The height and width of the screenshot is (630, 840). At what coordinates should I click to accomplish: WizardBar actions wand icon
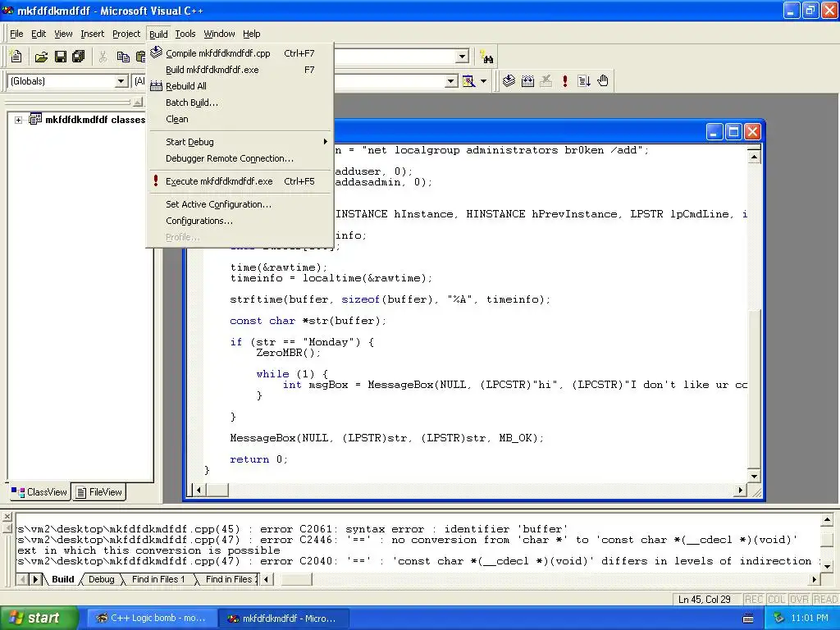point(468,81)
